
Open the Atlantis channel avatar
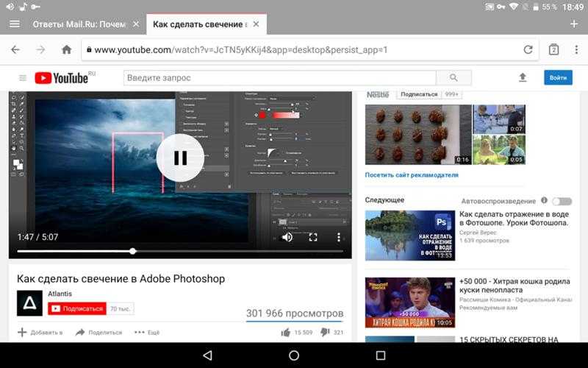(29, 303)
